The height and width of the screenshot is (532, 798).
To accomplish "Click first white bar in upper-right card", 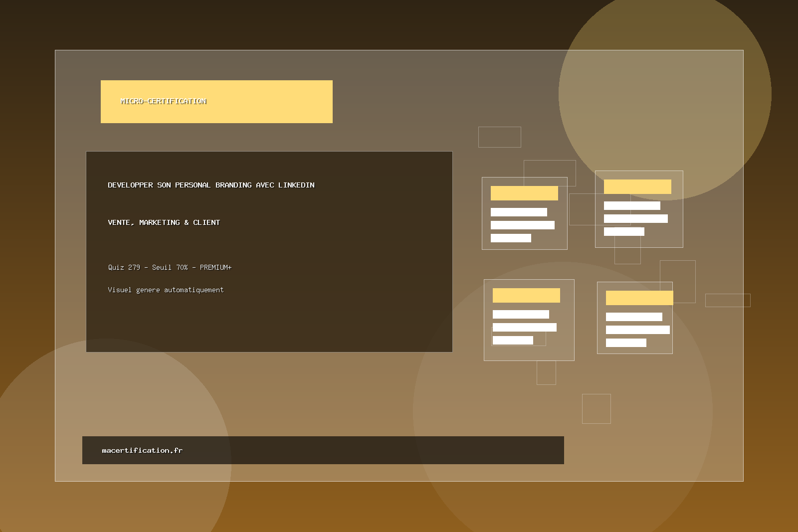I will (632, 205).
